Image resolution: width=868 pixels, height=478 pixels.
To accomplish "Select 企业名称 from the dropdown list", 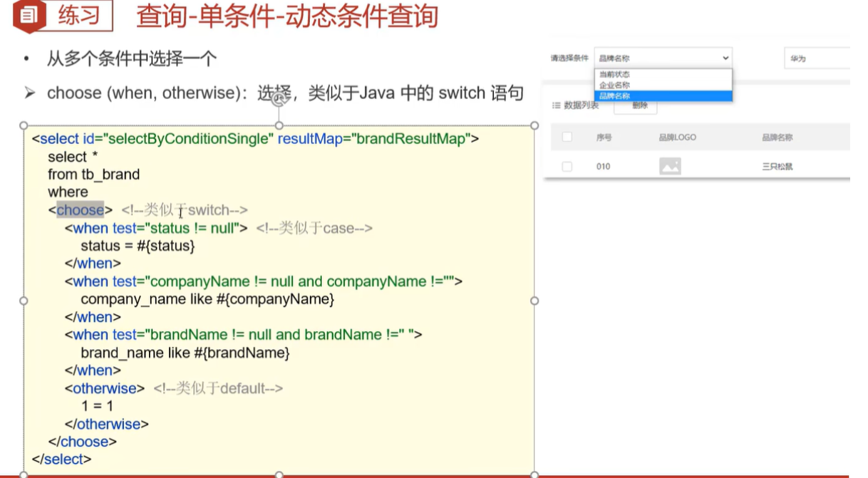I will point(614,85).
